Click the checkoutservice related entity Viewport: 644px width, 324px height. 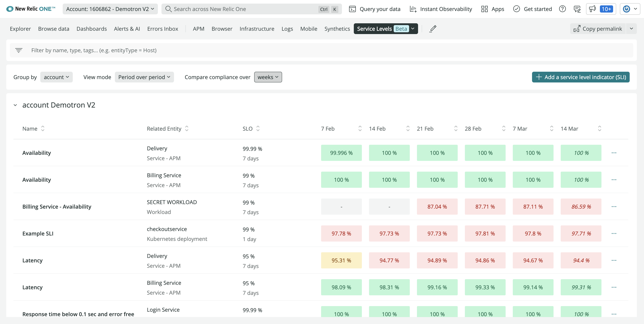click(x=167, y=229)
